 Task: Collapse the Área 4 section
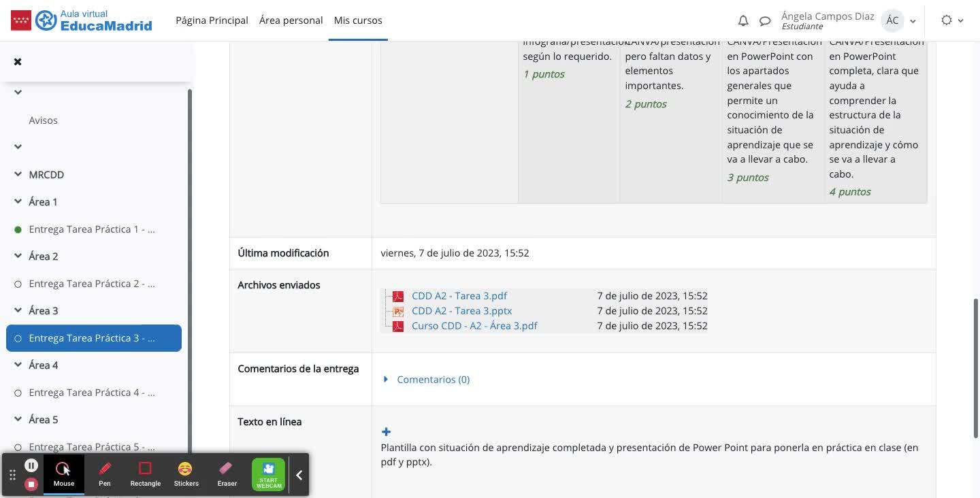click(18, 365)
